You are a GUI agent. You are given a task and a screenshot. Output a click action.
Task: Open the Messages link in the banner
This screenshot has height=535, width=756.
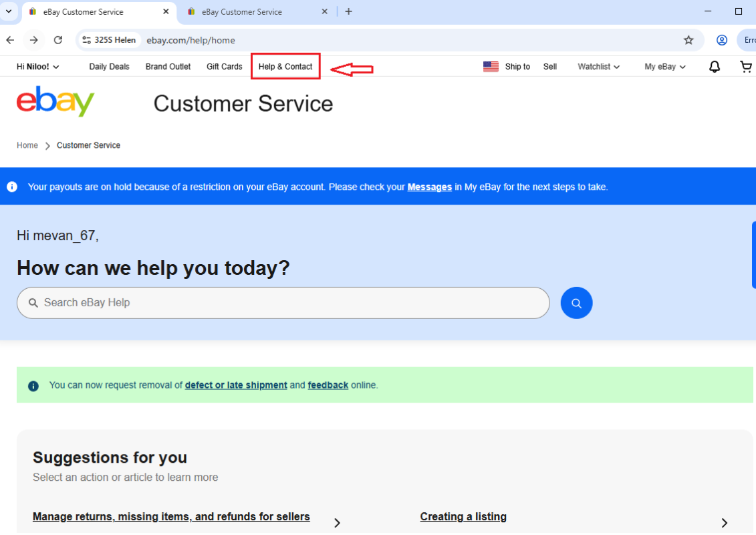tap(430, 187)
